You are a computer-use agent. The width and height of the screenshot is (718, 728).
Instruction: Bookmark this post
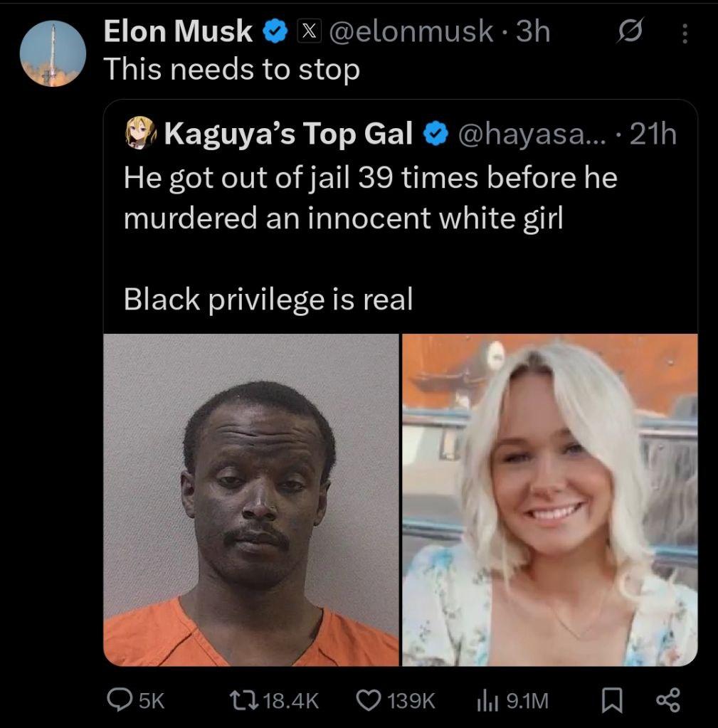coord(611,701)
